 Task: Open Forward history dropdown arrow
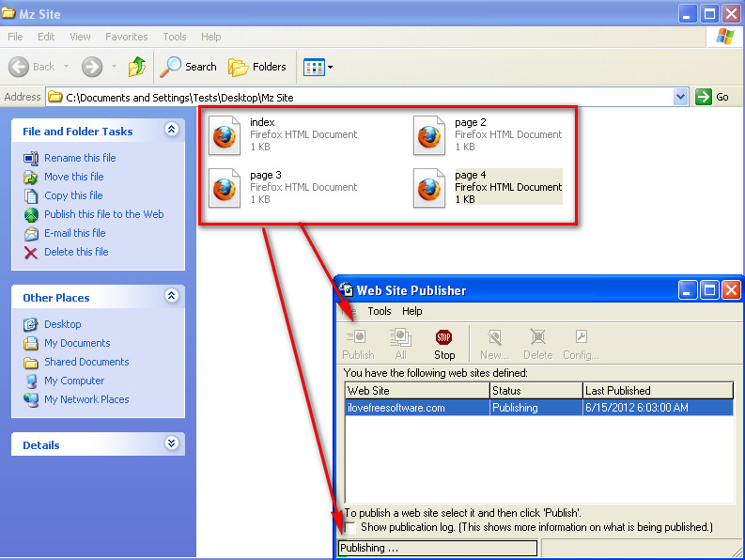point(114,67)
